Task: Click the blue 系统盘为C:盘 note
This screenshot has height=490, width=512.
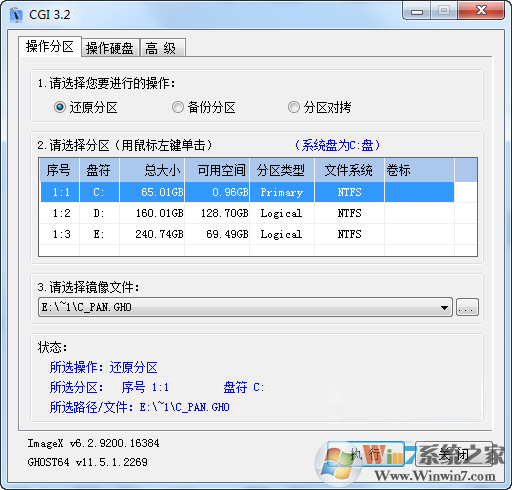Action: tap(337, 145)
